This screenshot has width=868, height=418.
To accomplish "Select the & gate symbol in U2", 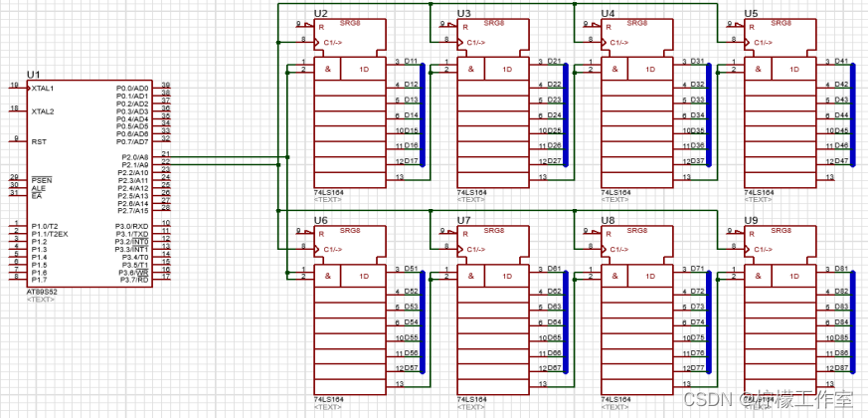I will click(328, 70).
